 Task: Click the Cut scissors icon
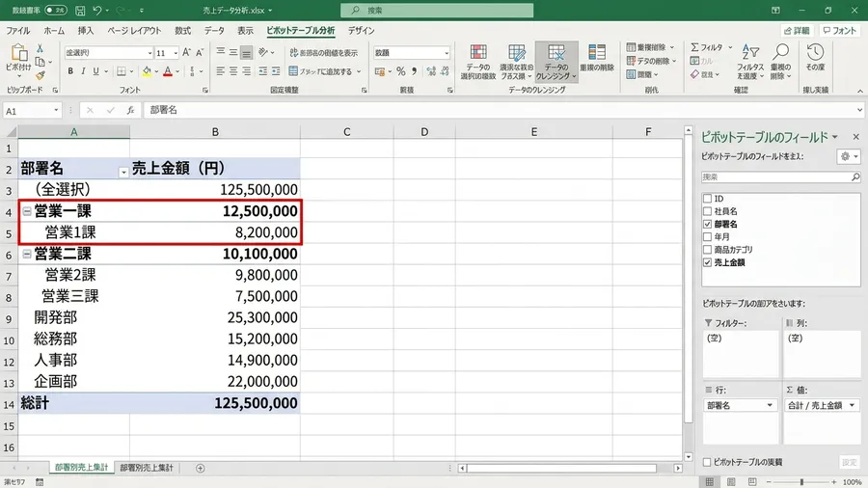point(40,48)
